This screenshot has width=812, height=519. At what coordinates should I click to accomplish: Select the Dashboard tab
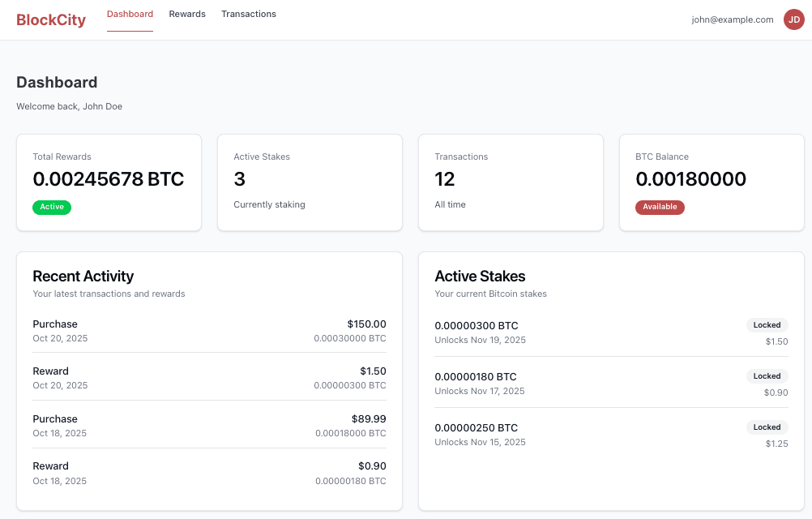click(130, 14)
